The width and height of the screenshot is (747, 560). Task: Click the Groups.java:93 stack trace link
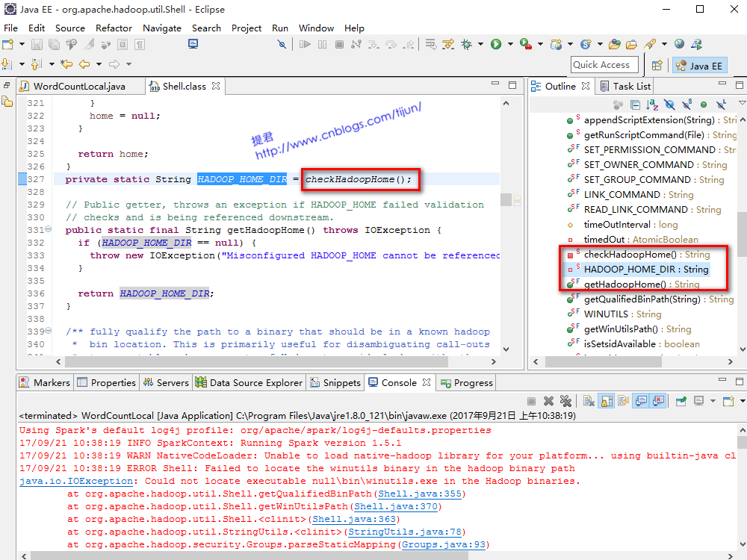(444, 544)
